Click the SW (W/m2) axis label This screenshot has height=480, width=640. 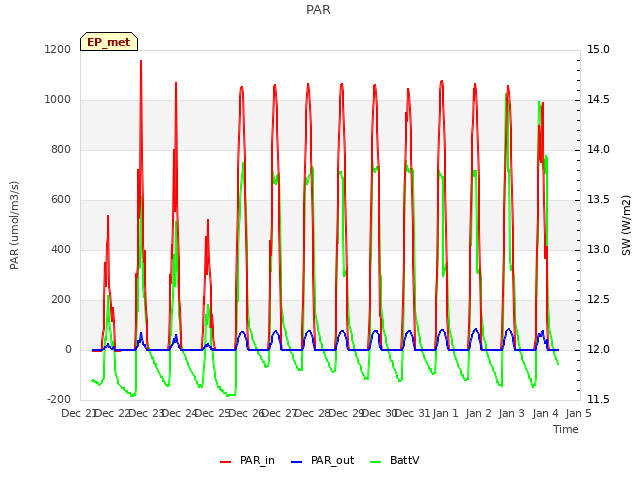(x=626, y=225)
